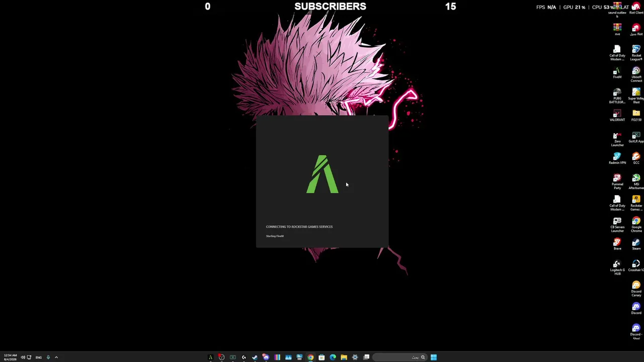Select the MSI Afterburner desktop shortcut
644x362 pixels.
pos(636,183)
